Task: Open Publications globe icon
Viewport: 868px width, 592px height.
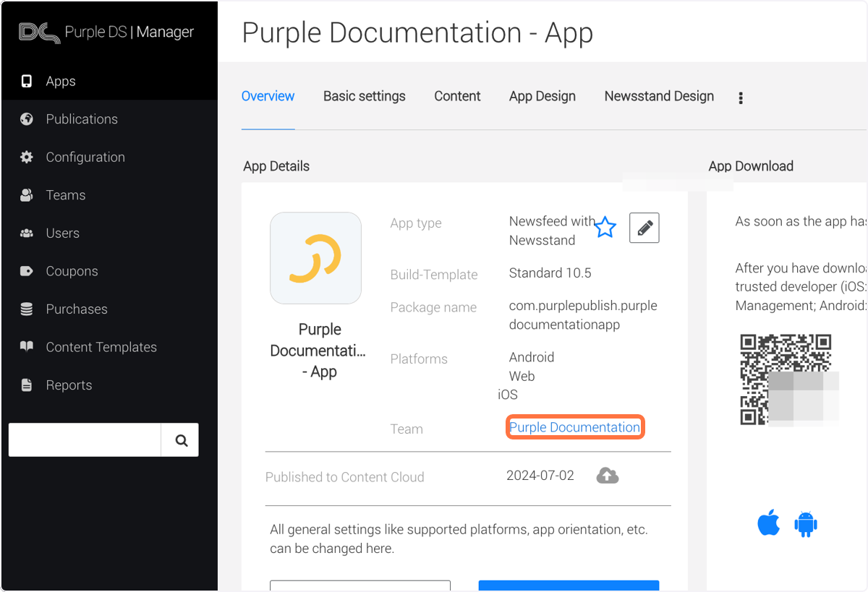Action: point(27,119)
